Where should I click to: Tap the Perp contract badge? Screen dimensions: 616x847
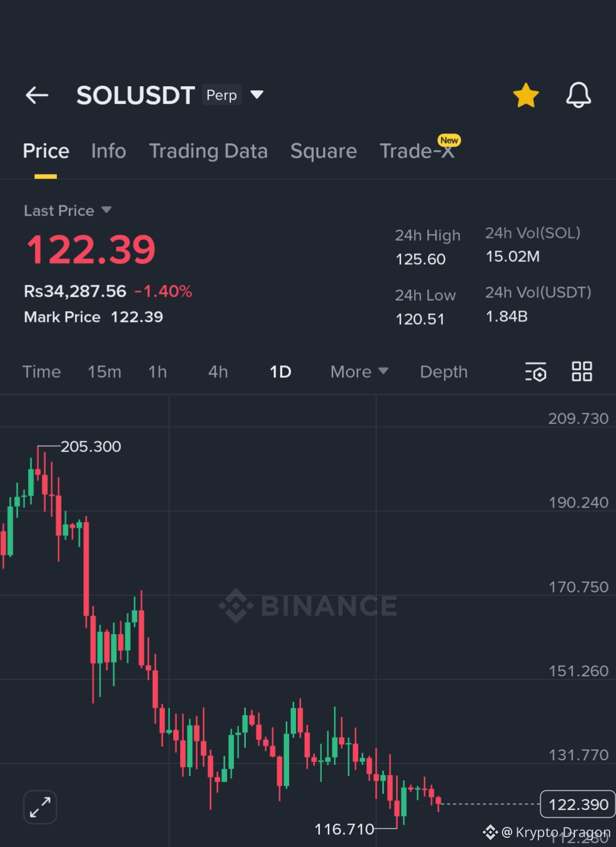(x=221, y=95)
